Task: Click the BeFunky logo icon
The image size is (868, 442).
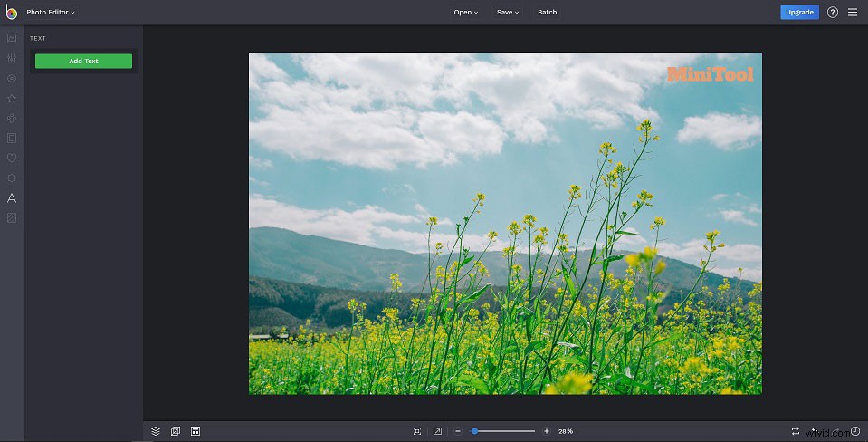Action: [11, 12]
